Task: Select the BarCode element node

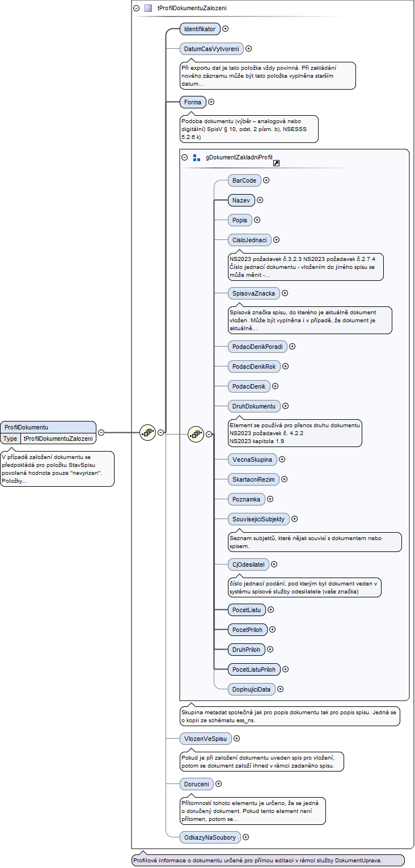Action: pos(244,180)
